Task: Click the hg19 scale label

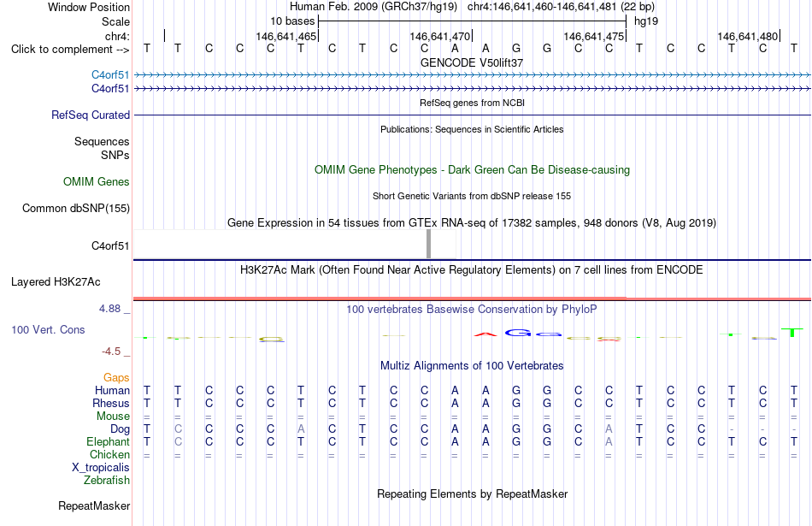Action: point(646,21)
